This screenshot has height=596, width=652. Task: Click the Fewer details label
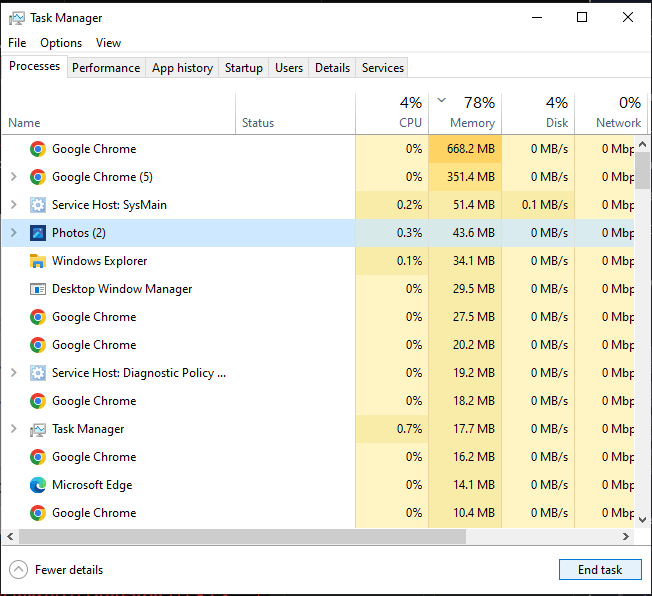point(69,570)
